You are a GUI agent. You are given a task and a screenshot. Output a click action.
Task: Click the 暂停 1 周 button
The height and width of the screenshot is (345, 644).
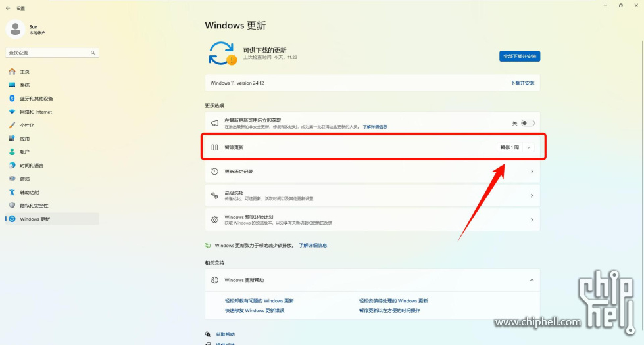click(510, 147)
